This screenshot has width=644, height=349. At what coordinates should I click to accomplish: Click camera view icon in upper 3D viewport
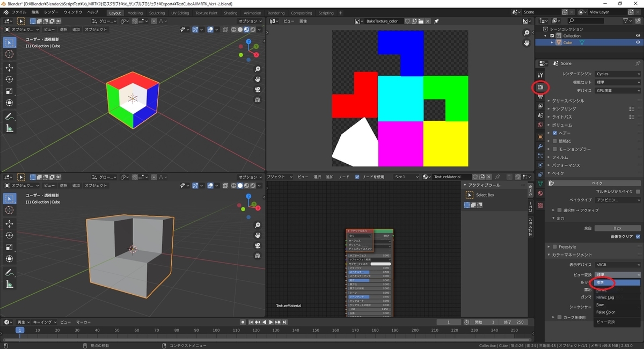point(258,90)
